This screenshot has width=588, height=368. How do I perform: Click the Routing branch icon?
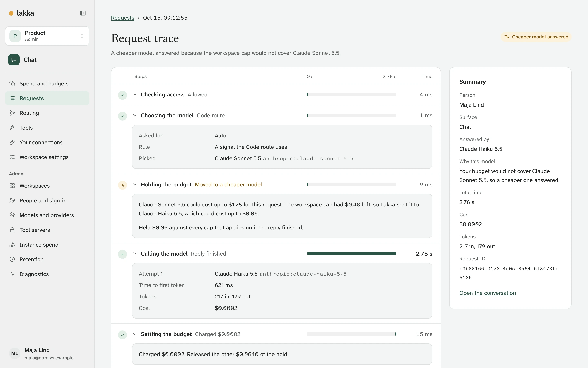coord(12,113)
